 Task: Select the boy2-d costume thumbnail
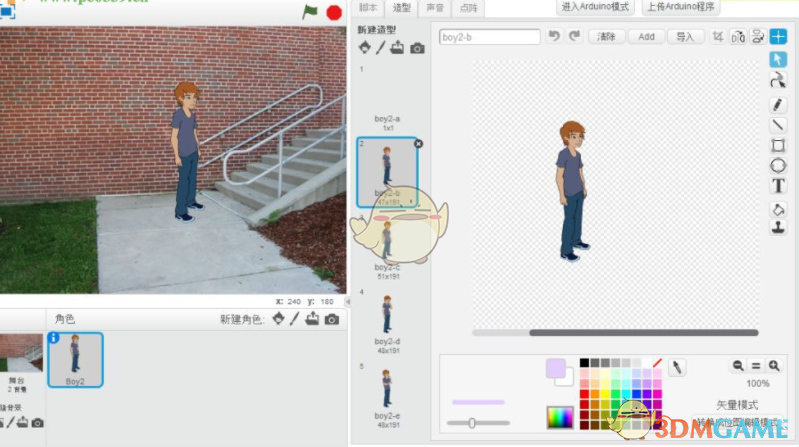387,321
